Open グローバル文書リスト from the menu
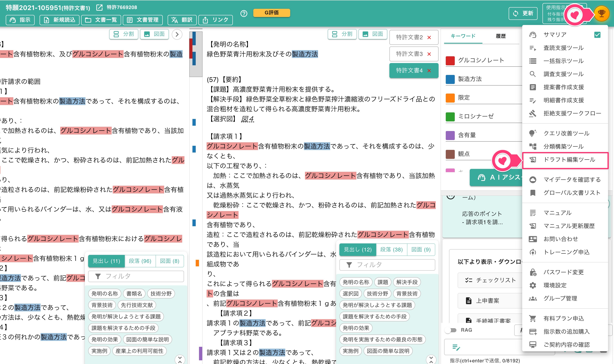614x364 pixels. coord(565,193)
